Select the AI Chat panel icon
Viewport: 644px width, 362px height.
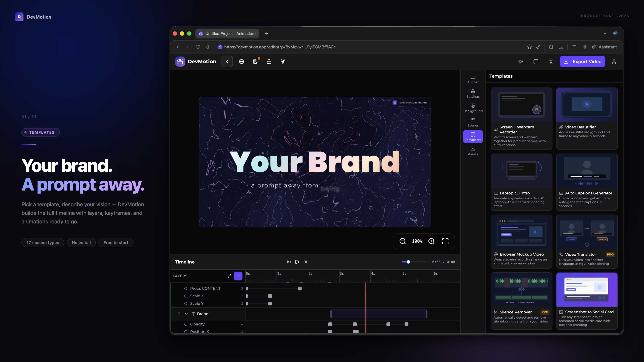coord(473,79)
